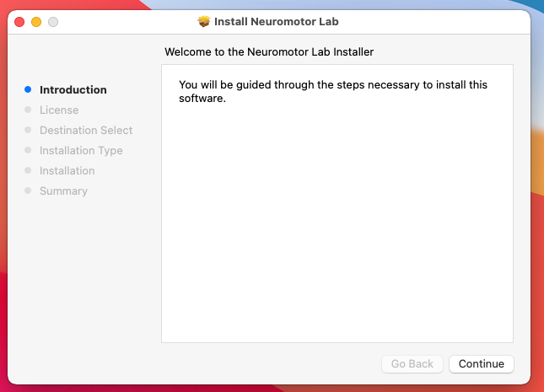Click the Summary step label

63,191
